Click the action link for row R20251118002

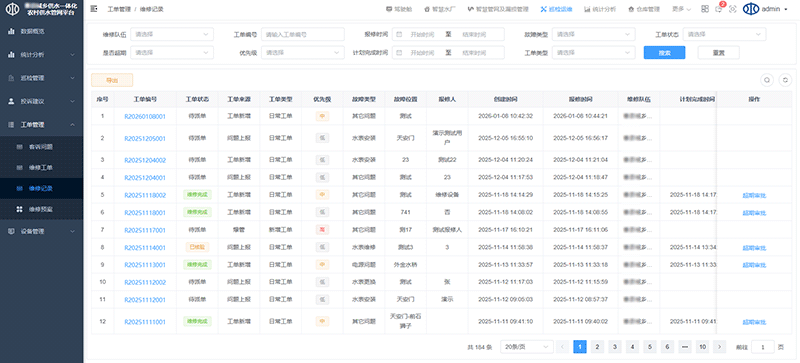point(754,196)
